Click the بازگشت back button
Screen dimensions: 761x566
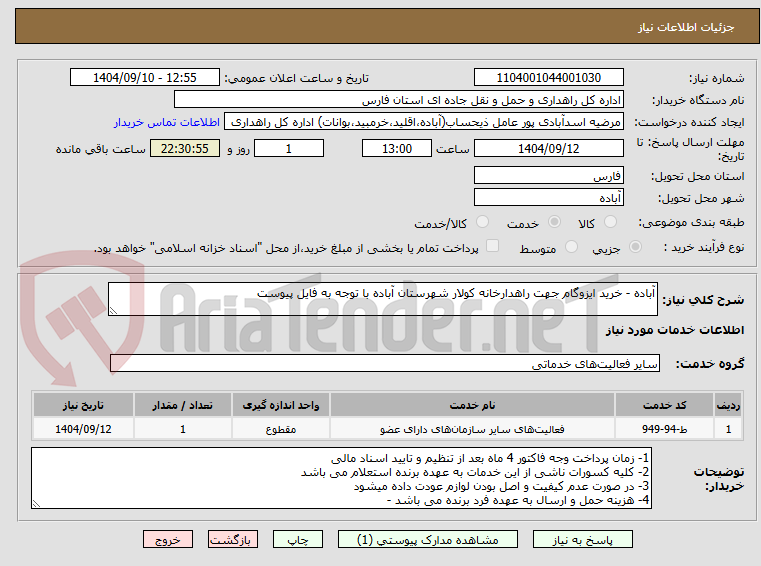(x=232, y=539)
